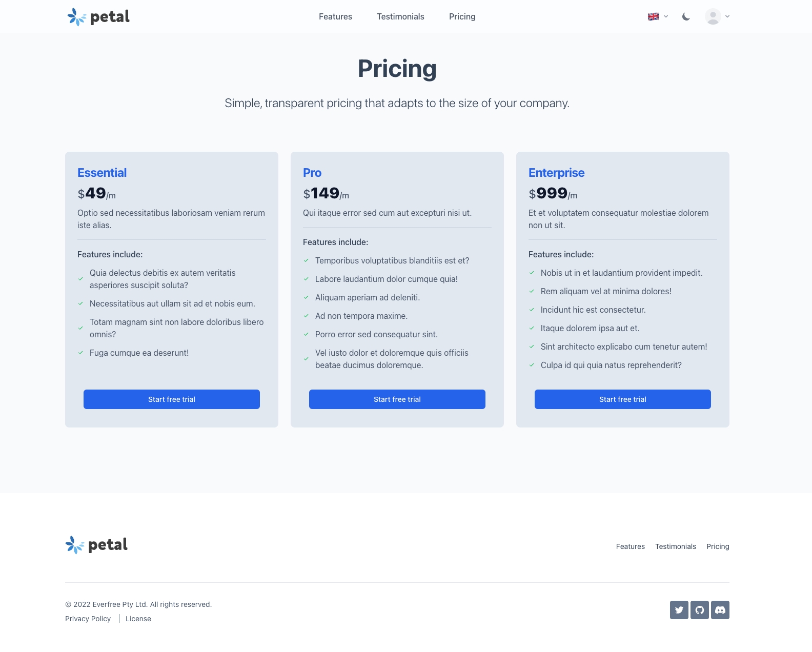Click the footer Pricing link
Viewport: 812px width, 652px height.
coord(718,546)
